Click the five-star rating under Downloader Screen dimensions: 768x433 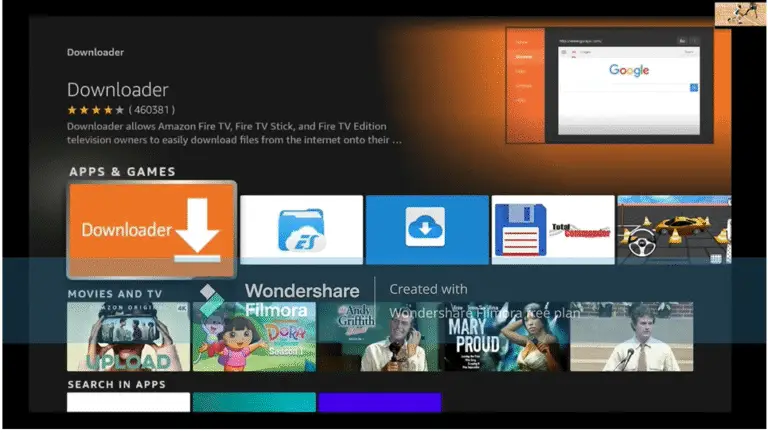pyautogui.click(x=96, y=109)
